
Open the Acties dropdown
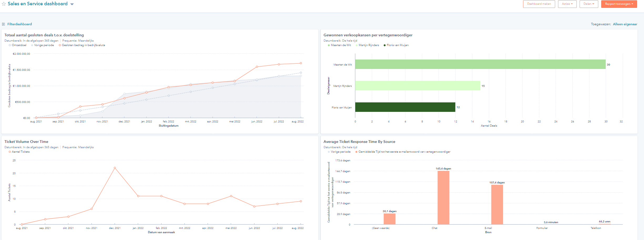(x=567, y=4)
